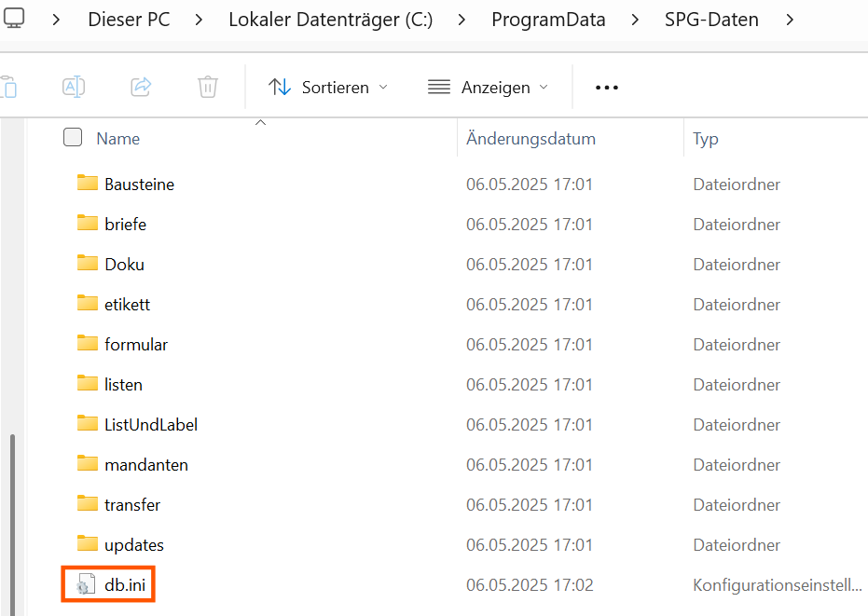Click the Konfigurationseinstell... type cell
The image size is (868, 616).
[x=778, y=584]
